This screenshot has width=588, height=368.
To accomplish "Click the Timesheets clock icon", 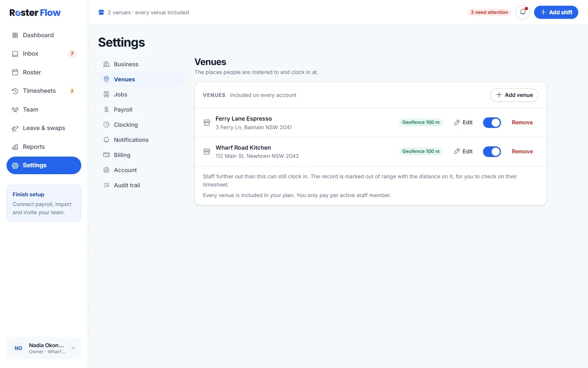I will [15, 91].
